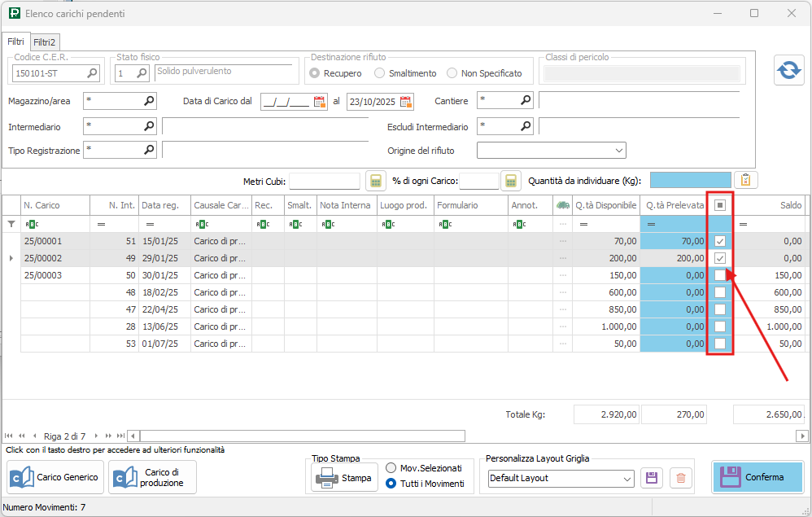Select the Mov.Selezionati radio button
Image resolution: width=812 pixels, height=517 pixels.
[x=391, y=468]
